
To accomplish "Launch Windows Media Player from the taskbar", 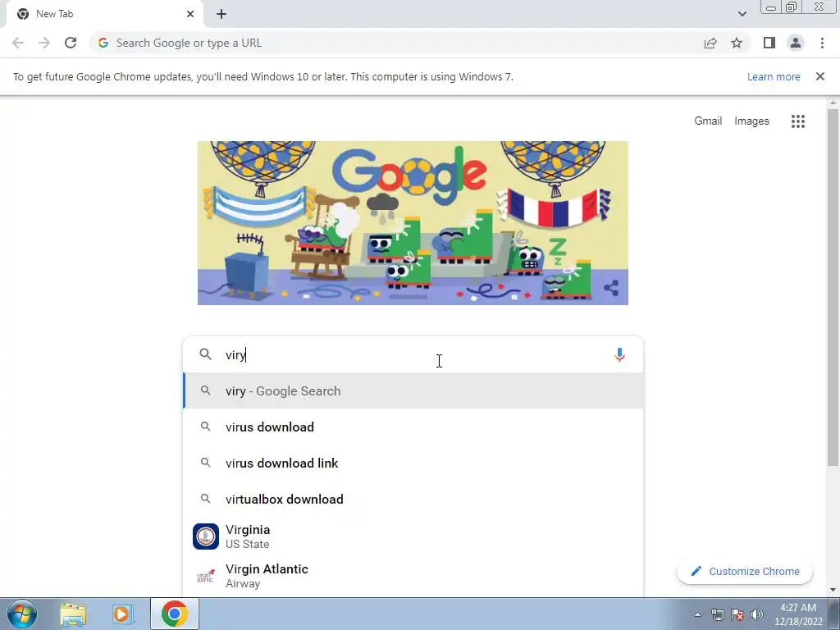I will tap(123, 614).
